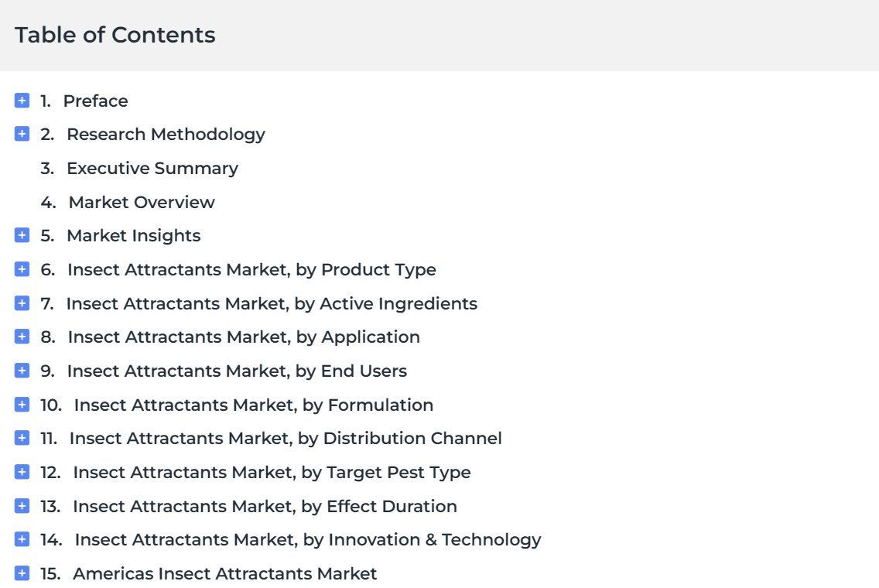
Task: Expand Americas Insect Attractants Market plus icon
Action: tap(22, 573)
